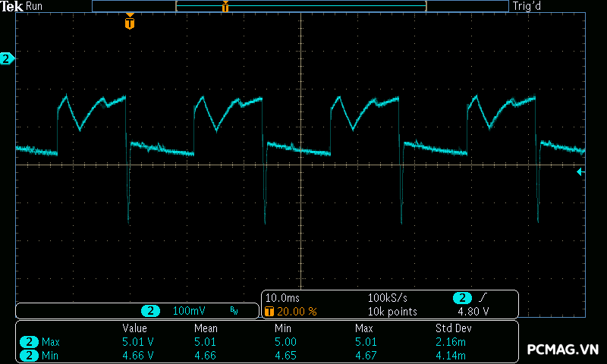Click the 10k points record length readout
The width and height of the screenshot is (607, 364).
(x=392, y=312)
